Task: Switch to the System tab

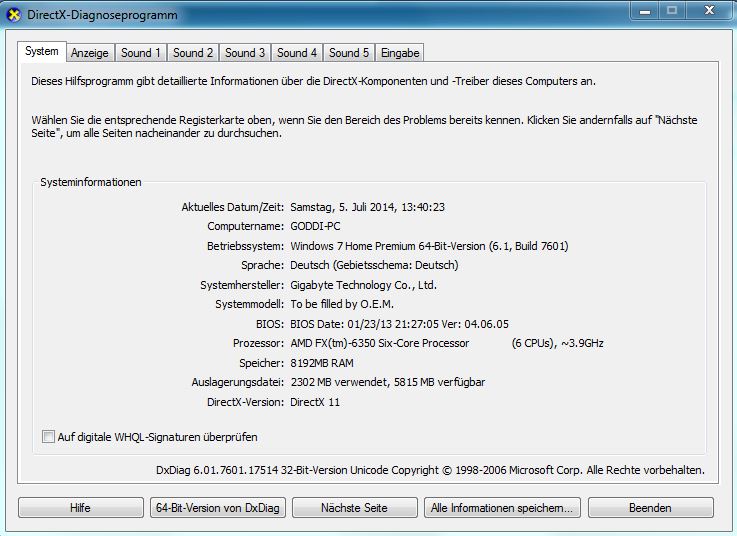Action: coord(42,51)
